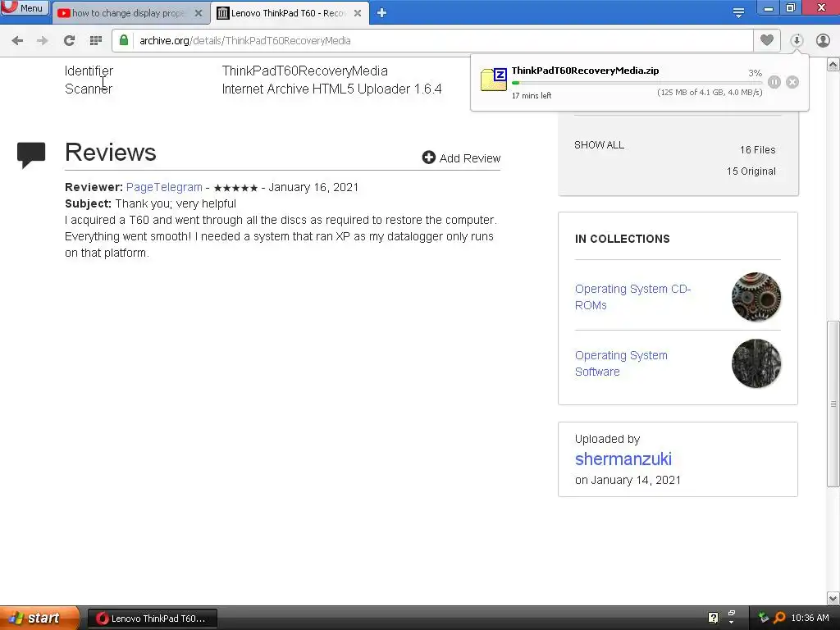Go forward to next page
The image size is (840, 630).
click(43, 40)
